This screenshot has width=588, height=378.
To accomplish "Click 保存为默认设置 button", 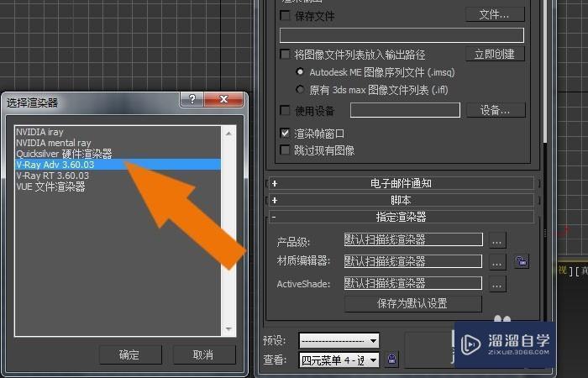I will click(x=413, y=304).
